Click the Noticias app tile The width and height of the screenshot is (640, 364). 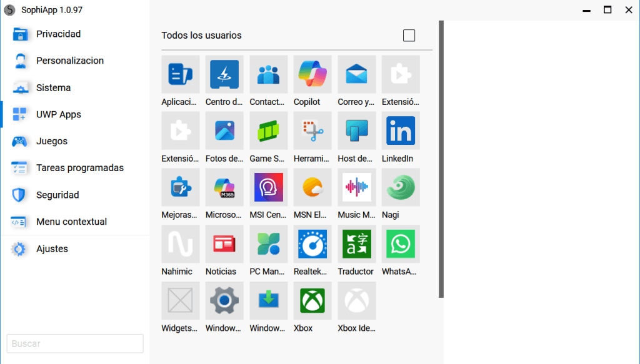tap(224, 243)
